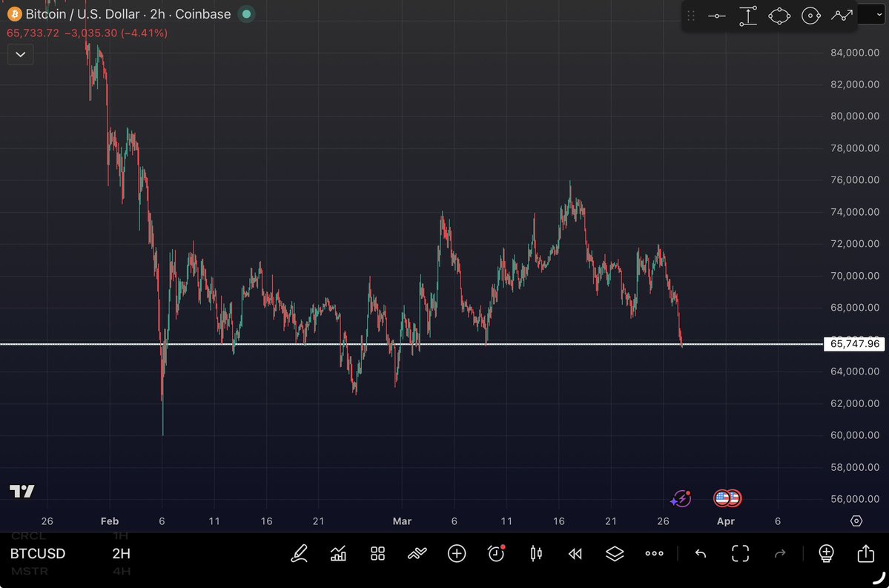Click the redo arrow
This screenshot has width=889, height=588.
tap(780, 553)
